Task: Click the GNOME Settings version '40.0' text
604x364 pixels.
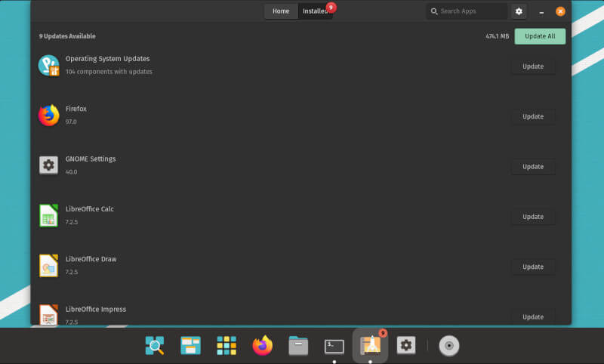Action: (71, 171)
